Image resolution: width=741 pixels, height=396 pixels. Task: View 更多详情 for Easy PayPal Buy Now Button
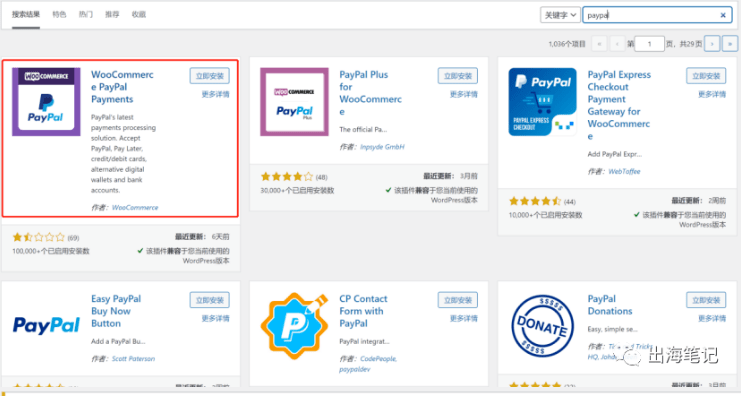(x=215, y=319)
